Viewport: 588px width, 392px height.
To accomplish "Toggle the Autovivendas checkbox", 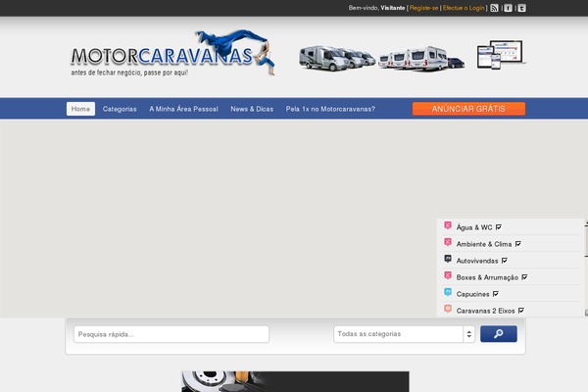I will [x=505, y=261].
